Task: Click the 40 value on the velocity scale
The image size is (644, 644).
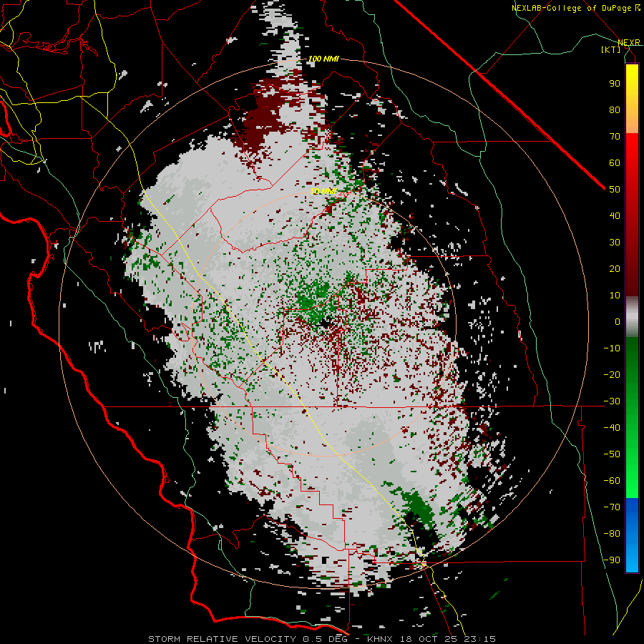Action: click(615, 216)
